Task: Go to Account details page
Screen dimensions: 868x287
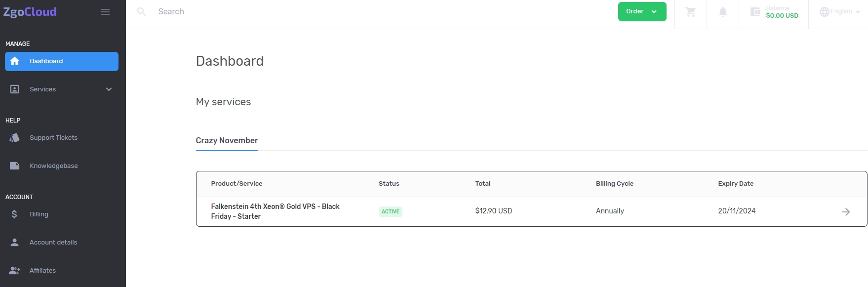Action: tap(53, 243)
